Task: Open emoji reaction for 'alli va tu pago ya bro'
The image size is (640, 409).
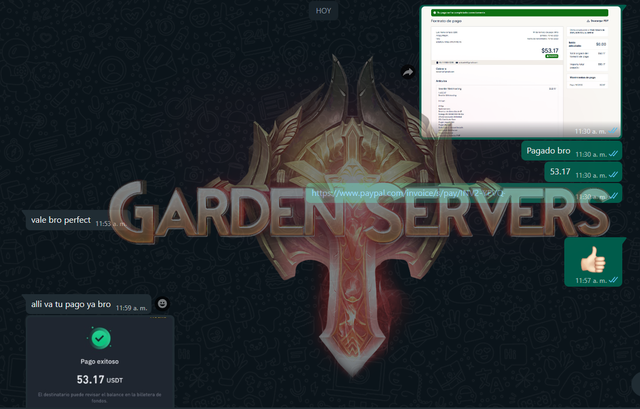Action: pyautogui.click(x=162, y=304)
